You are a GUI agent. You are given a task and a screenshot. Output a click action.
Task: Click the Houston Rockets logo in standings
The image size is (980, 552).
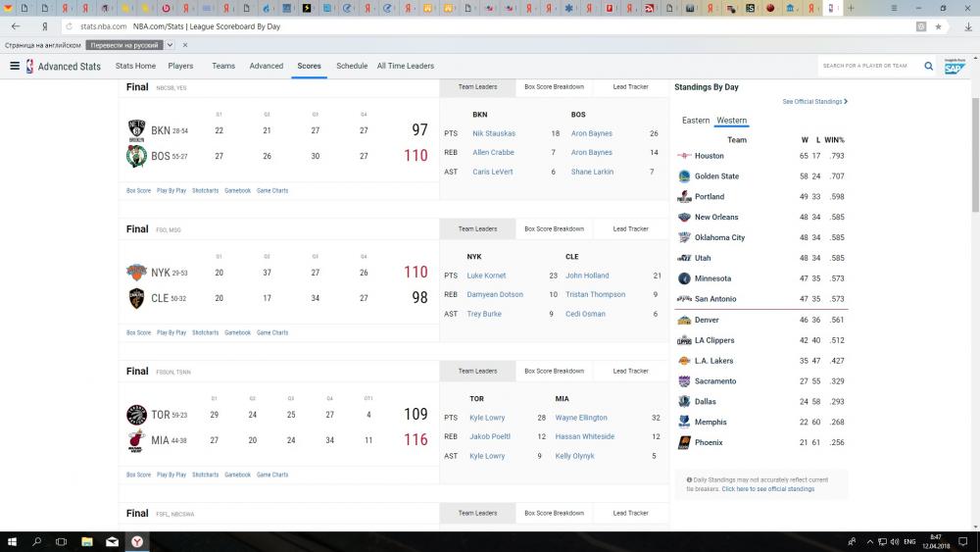pyautogui.click(x=684, y=156)
